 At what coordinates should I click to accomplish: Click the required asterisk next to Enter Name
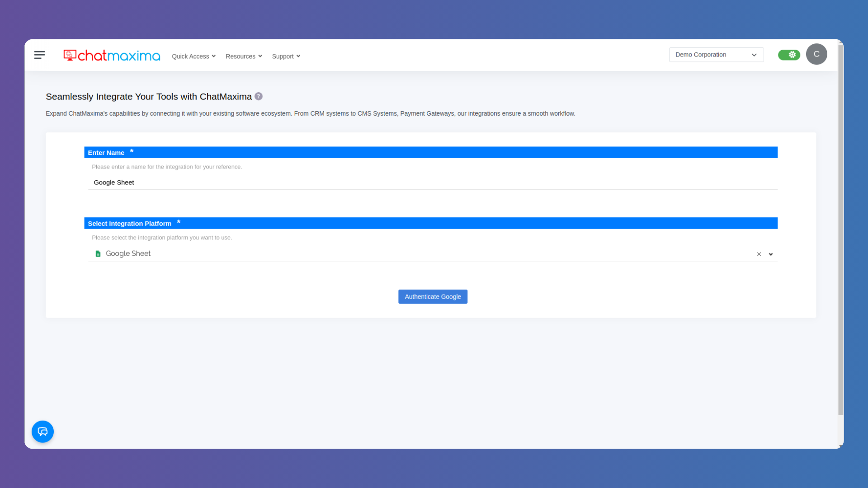132,151
